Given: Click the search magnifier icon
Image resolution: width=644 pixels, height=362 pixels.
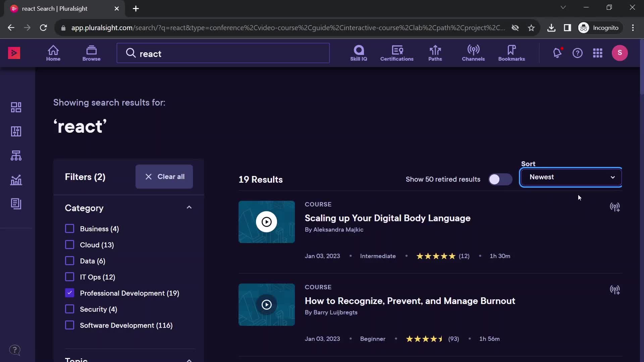Looking at the screenshot, I should coord(130,53).
